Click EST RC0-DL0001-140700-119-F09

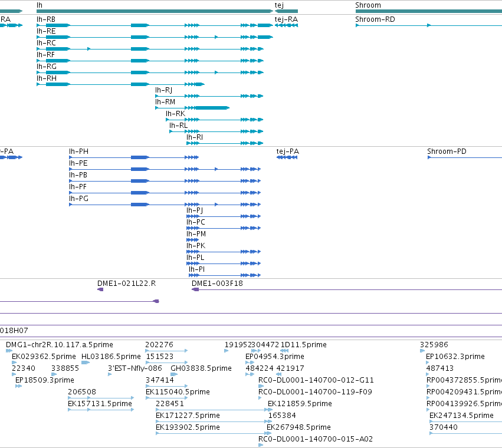click(316, 392)
